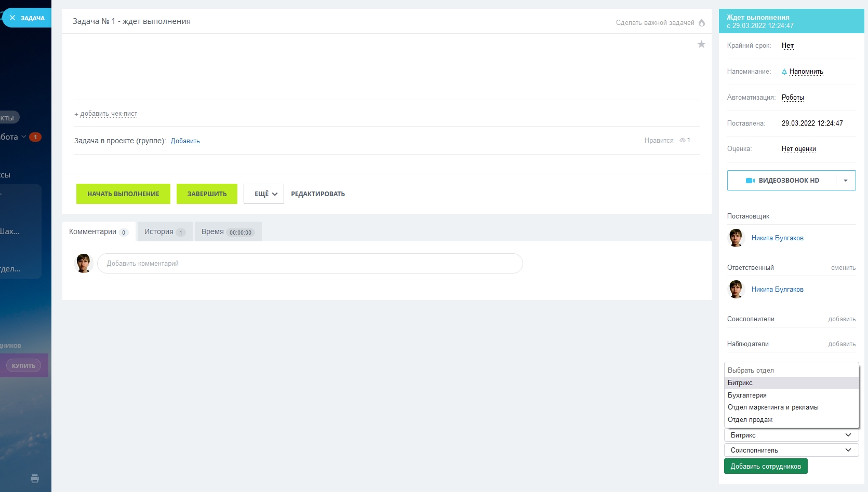Open the ЕЩЁ dropdown menu
The height and width of the screenshot is (492, 868).
(264, 194)
